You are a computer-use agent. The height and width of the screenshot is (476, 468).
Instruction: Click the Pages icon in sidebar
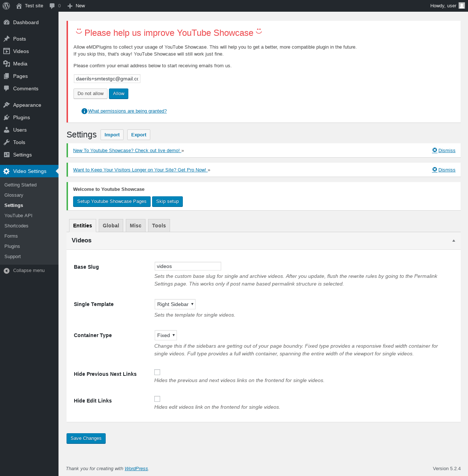tap(7, 76)
